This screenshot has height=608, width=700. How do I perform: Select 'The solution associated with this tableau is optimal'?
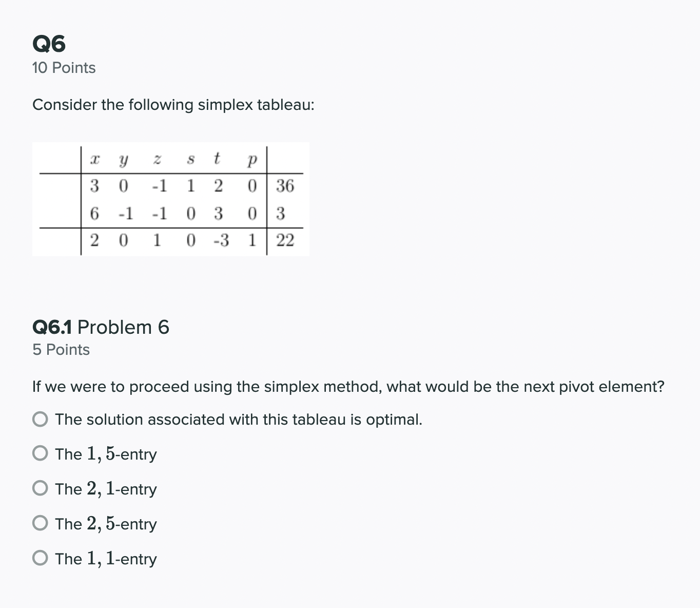(x=40, y=420)
